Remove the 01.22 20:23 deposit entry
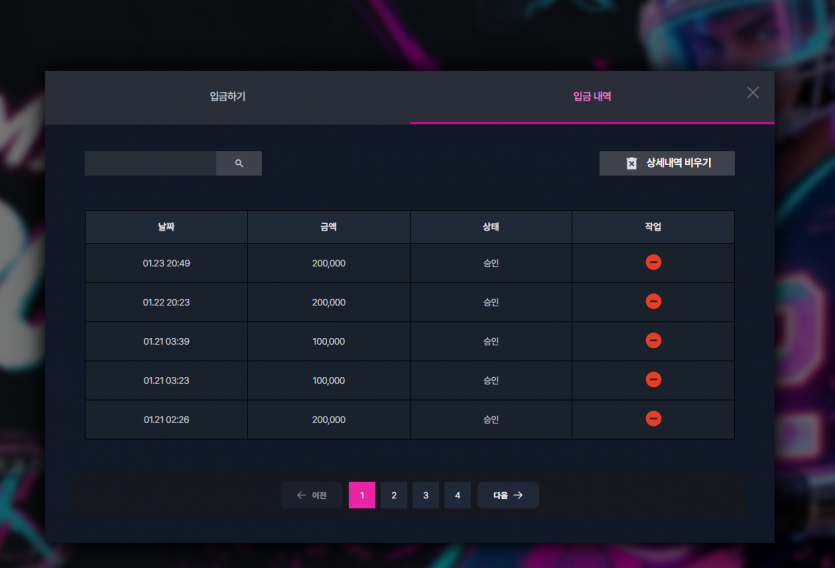The height and width of the screenshot is (568, 835). point(653,301)
